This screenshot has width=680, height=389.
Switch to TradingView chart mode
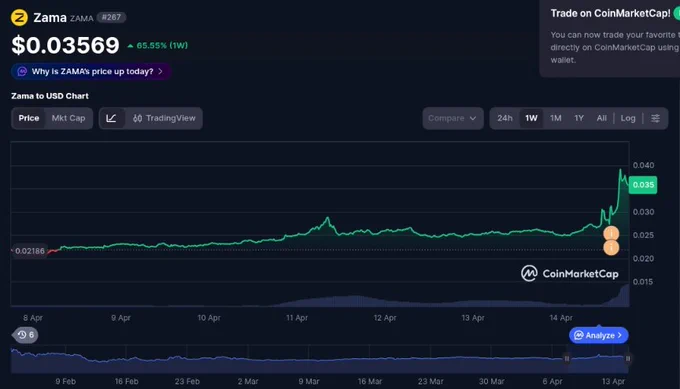(164, 118)
